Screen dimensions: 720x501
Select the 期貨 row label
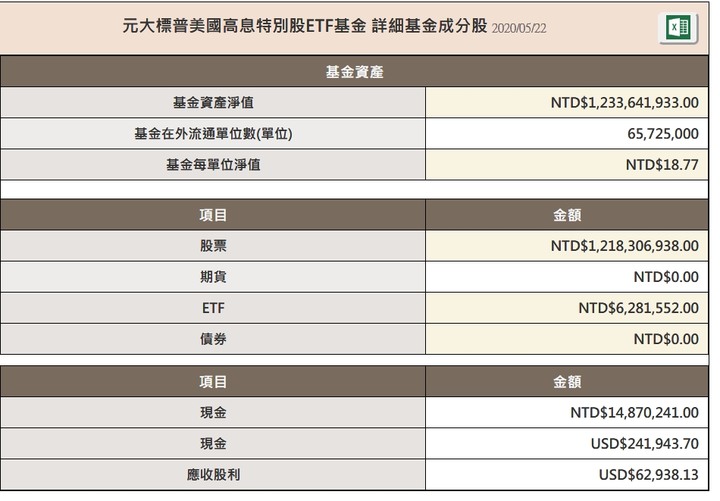[213, 277]
